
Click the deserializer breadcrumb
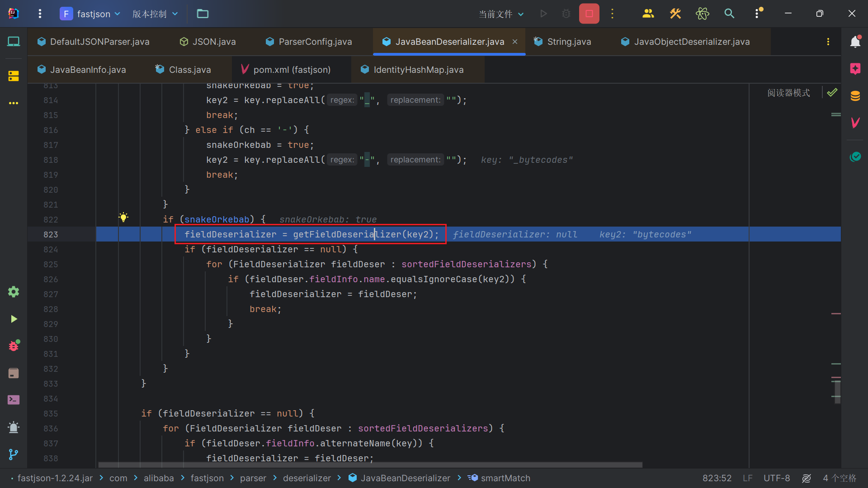[x=307, y=478]
